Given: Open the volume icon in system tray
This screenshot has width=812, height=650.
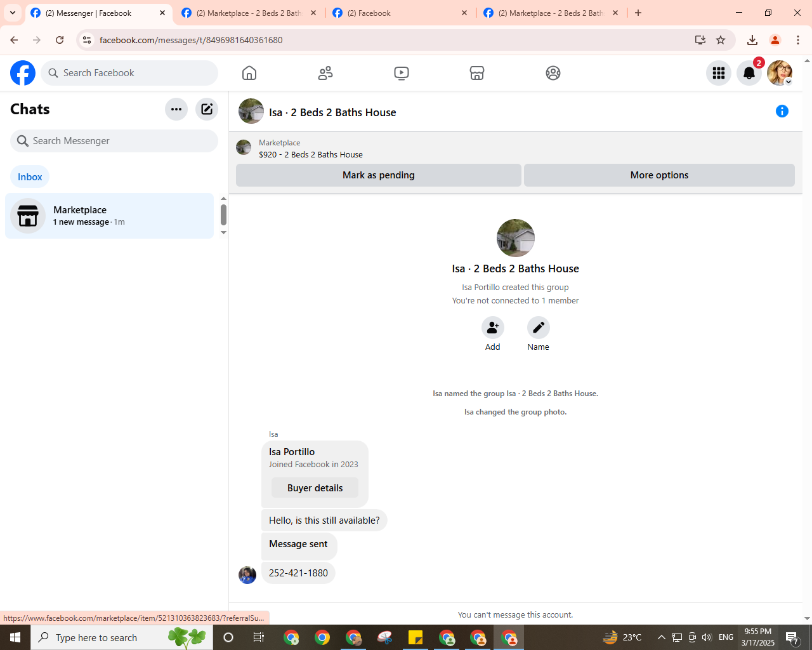Looking at the screenshot, I should [x=707, y=637].
